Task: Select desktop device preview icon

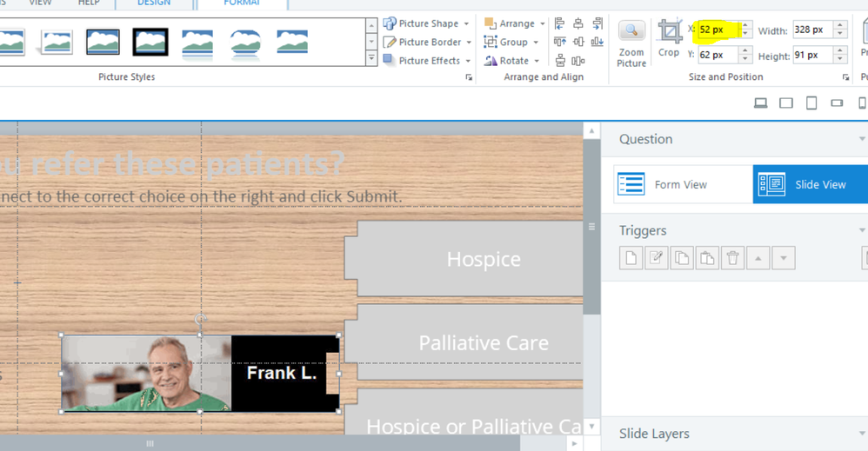Action: coord(760,103)
